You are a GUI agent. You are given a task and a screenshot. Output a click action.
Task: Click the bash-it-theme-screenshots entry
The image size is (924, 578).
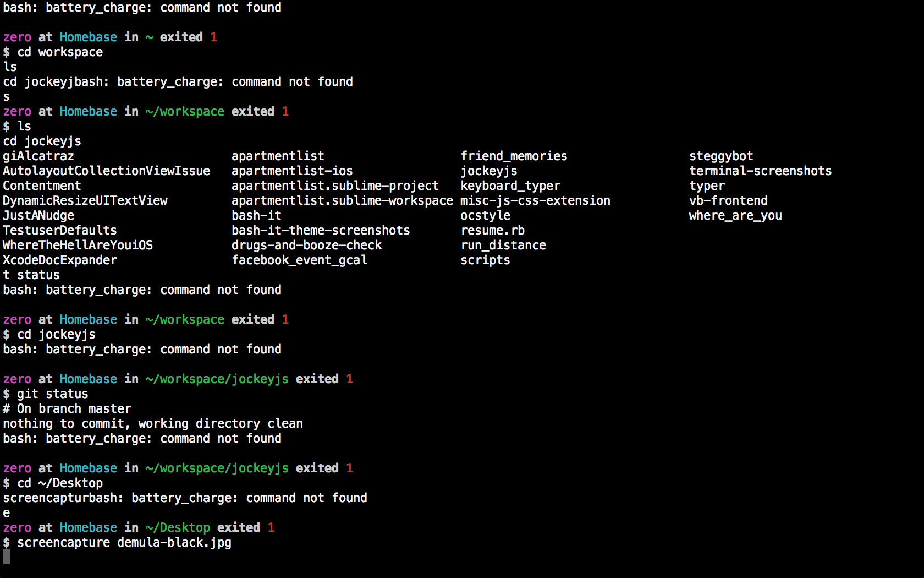point(320,231)
